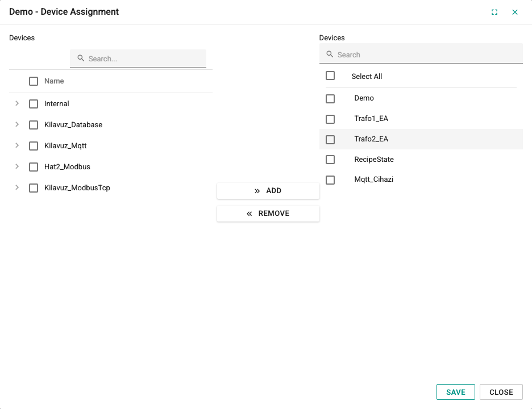The width and height of the screenshot is (532, 409).
Task: Click the Demo list item text
Action: 364,98
